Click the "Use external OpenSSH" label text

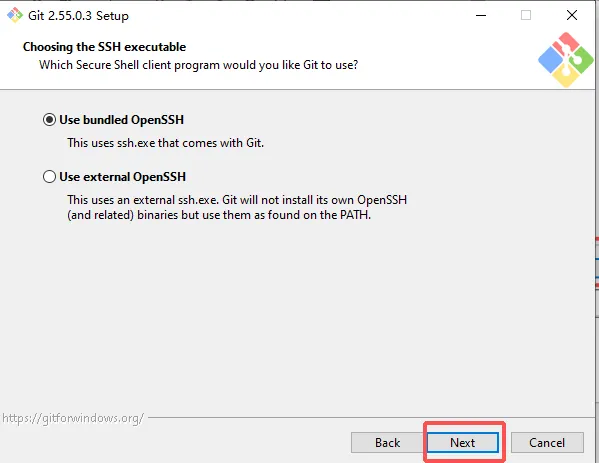[123, 177]
